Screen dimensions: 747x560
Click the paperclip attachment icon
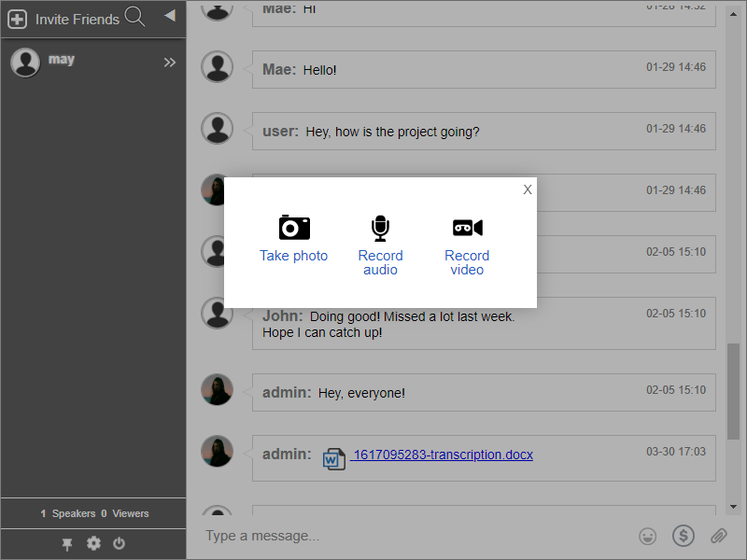pos(718,536)
